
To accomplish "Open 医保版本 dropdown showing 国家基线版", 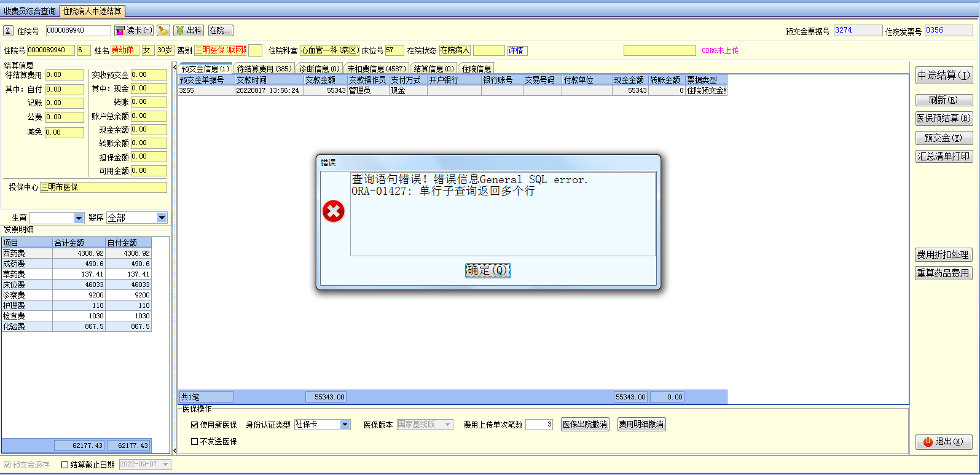I will 448,425.
